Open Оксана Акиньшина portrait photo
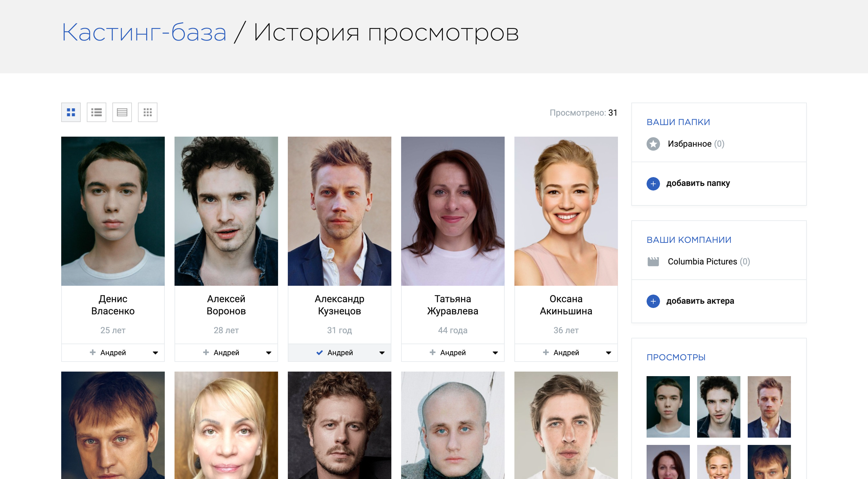The image size is (868, 479). pos(566,211)
